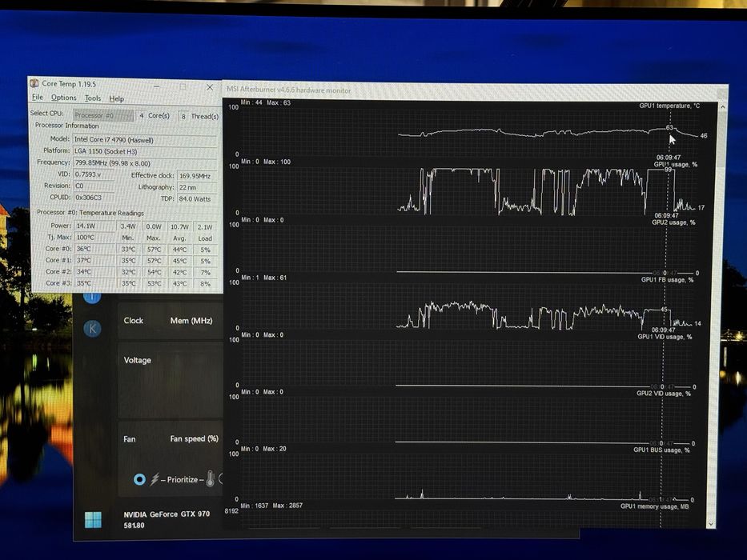
Task: Click Core #0 current temperature 36°C
Action: [94, 249]
